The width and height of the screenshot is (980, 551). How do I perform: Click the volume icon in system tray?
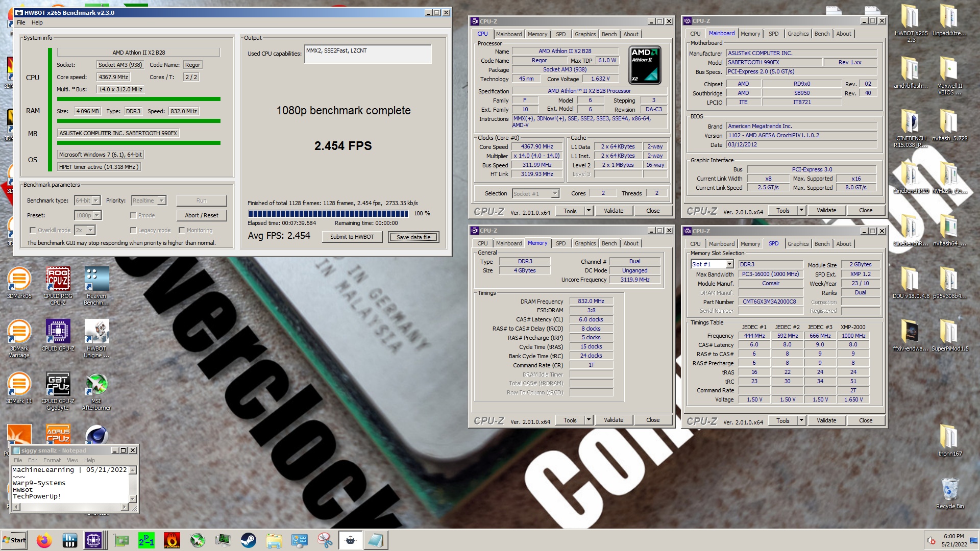coord(932,540)
